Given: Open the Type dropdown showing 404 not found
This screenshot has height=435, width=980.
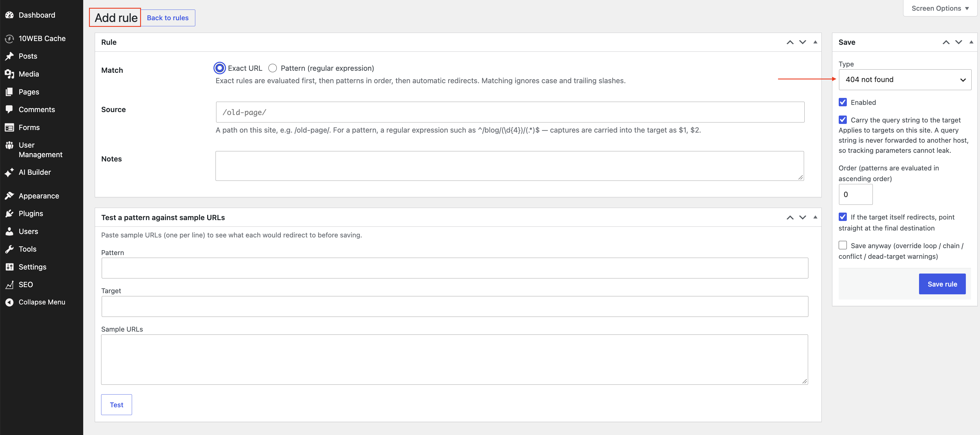Looking at the screenshot, I should [905, 79].
